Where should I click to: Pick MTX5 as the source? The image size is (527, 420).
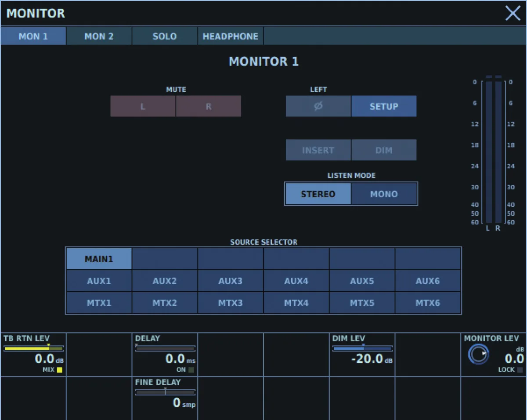pos(362,303)
